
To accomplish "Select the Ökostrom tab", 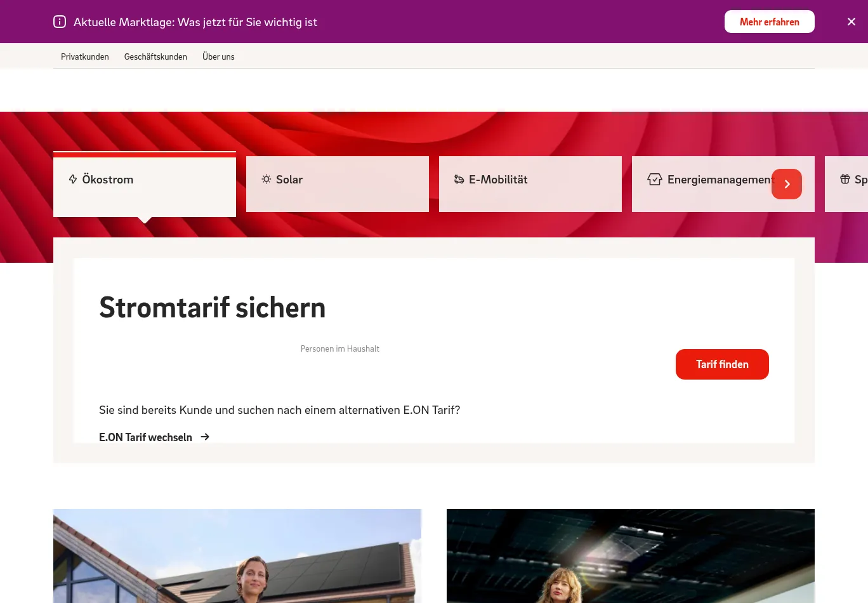I will coord(145,185).
